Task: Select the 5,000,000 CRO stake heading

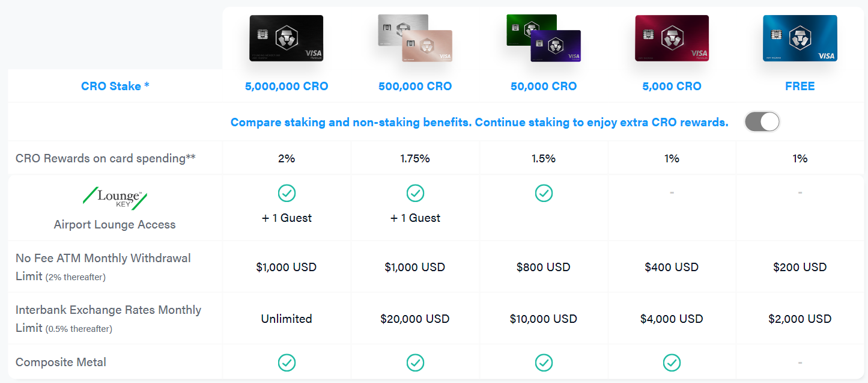Action: point(287,86)
